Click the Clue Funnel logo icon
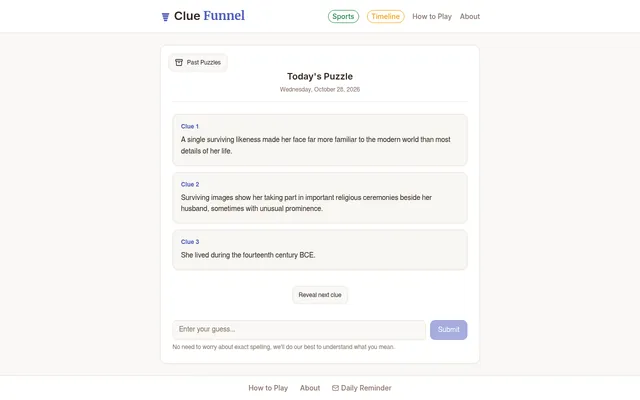 click(165, 17)
